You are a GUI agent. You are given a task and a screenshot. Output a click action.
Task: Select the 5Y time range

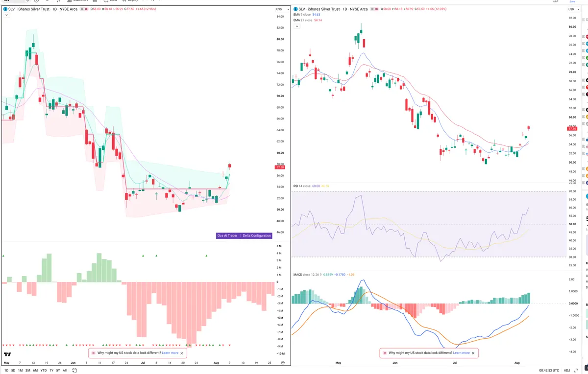pos(58,370)
